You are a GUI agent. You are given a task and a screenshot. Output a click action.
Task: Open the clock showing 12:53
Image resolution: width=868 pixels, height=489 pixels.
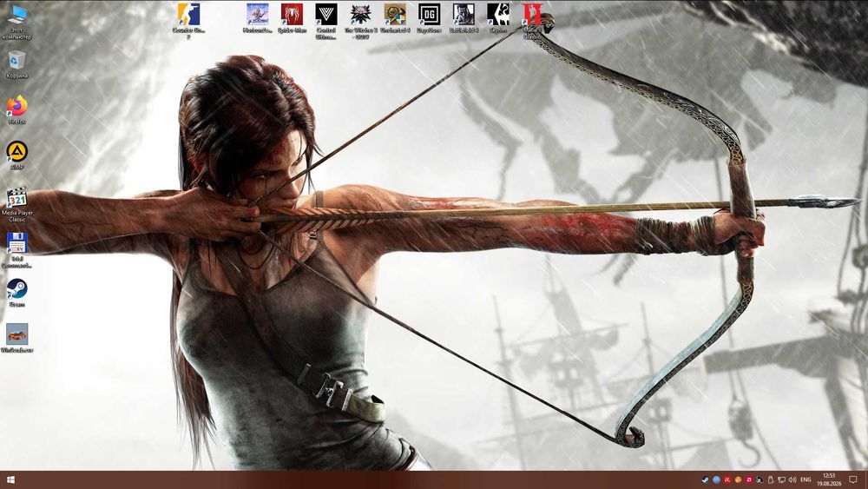[x=829, y=479]
